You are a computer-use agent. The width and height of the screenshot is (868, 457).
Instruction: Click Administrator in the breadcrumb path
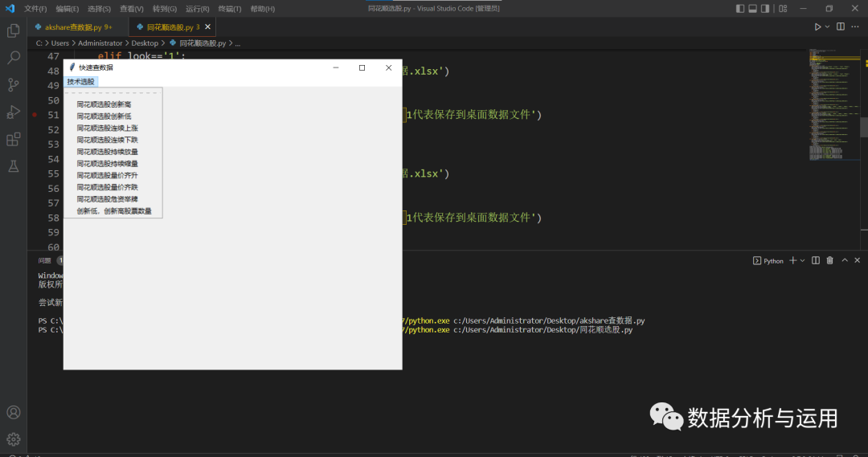pos(100,43)
